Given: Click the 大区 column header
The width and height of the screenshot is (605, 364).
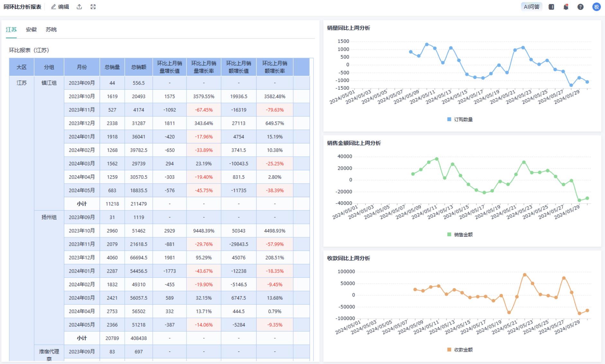Looking at the screenshot, I should pos(22,67).
